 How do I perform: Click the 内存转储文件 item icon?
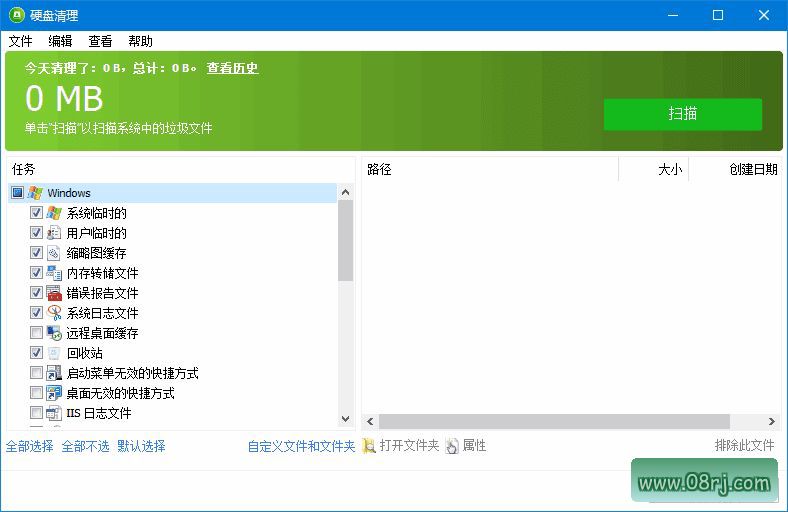coord(54,273)
